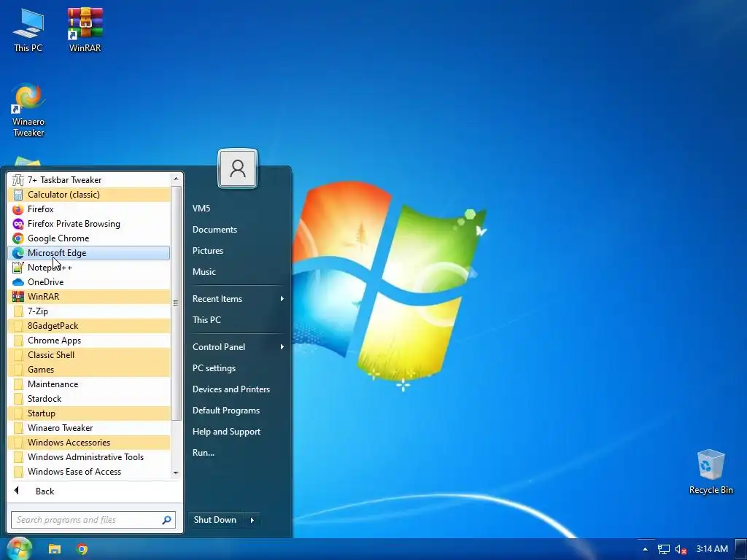This screenshot has width=747, height=560.
Task: Open Help and Support
Action: (237, 432)
